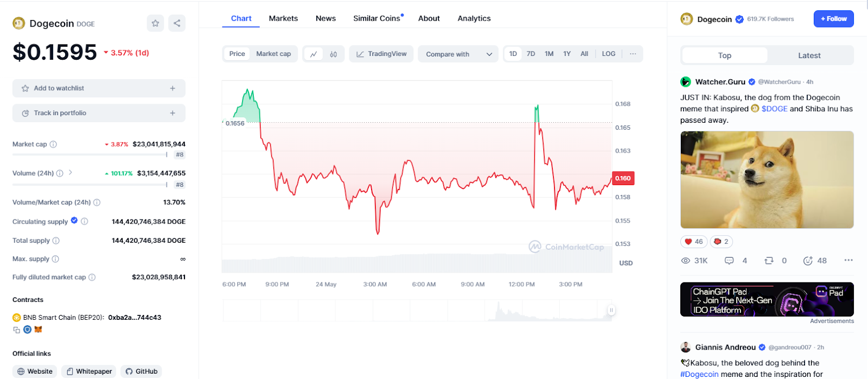Viewport: 868px width, 379px height.
Task: Open the About tab
Action: click(x=429, y=18)
